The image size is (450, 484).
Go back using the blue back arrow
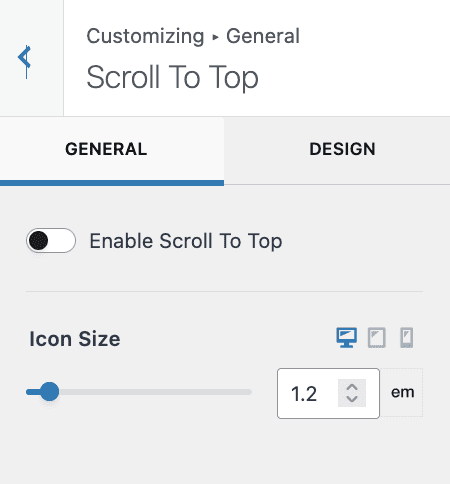pos(25,58)
